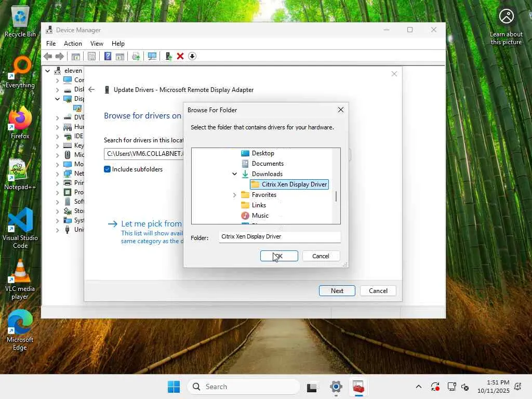532x399 pixels.
Task: Select Favorites in the folder tree
Action: (x=264, y=195)
